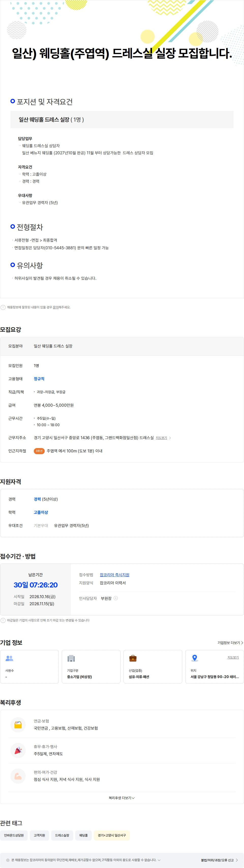Viewport: 244px width, 868px height.
Task: Click the 중소기업 (비상장) company type card
Action: (x=91, y=666)
